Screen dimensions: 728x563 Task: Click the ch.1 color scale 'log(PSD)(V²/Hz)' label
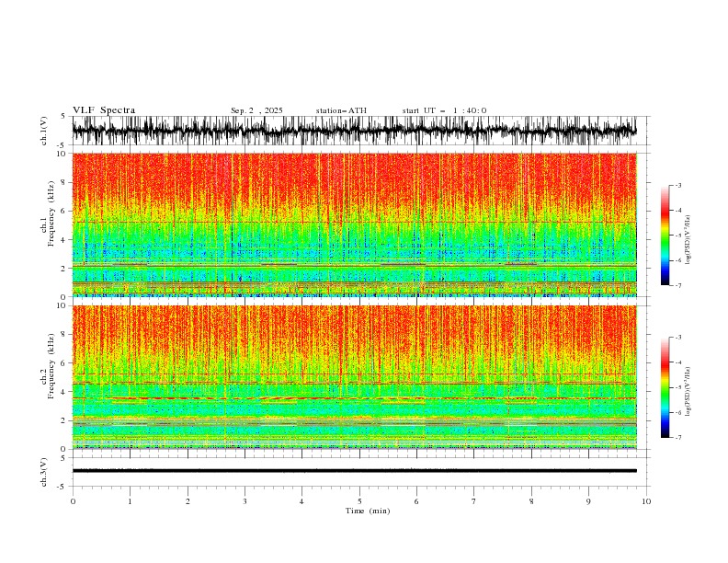pyautogui.click(x=688, y=240)
